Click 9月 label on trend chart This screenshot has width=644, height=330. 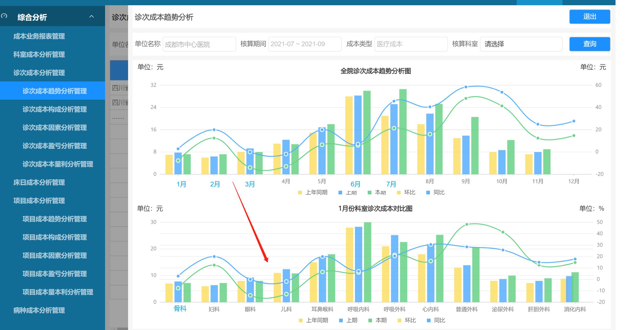pos(466,181)
